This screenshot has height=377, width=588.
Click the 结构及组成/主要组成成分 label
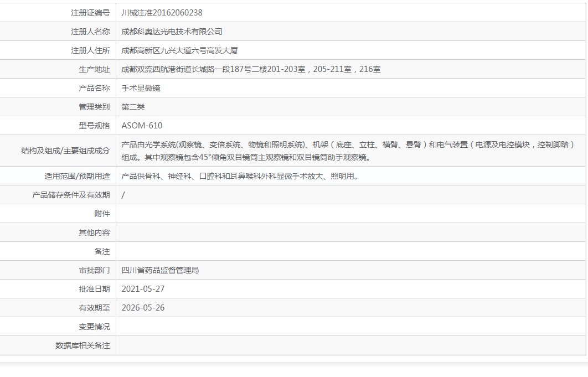[65, 151]
